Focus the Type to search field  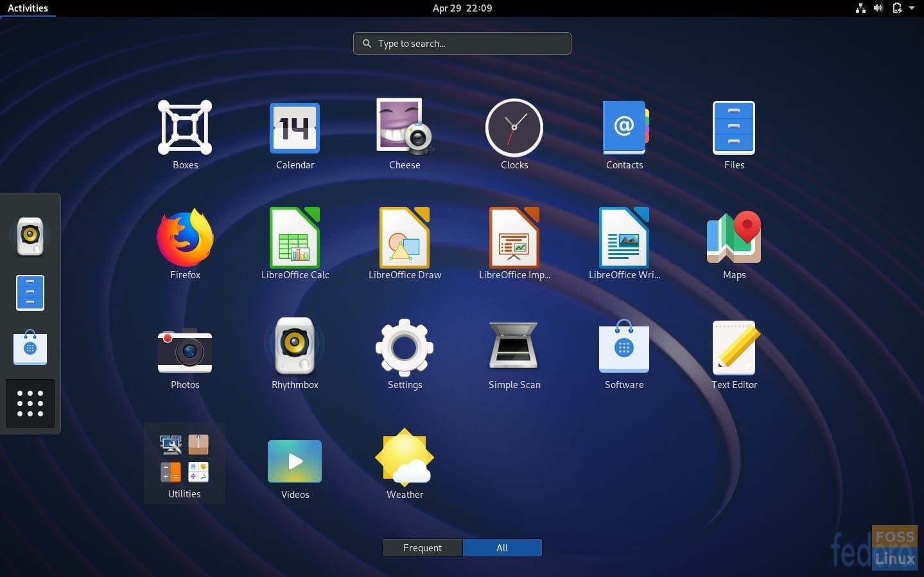coord(462,43)
